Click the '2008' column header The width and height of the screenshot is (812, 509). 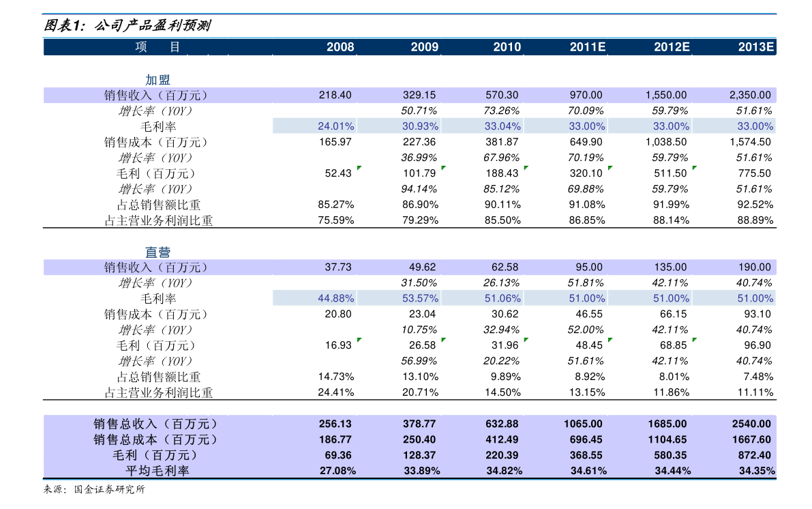click(x=340, y=47)
